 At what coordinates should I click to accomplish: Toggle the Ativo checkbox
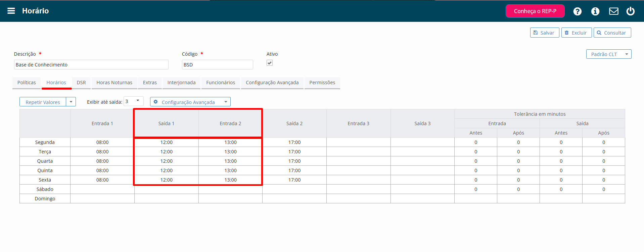coord(269,63)
